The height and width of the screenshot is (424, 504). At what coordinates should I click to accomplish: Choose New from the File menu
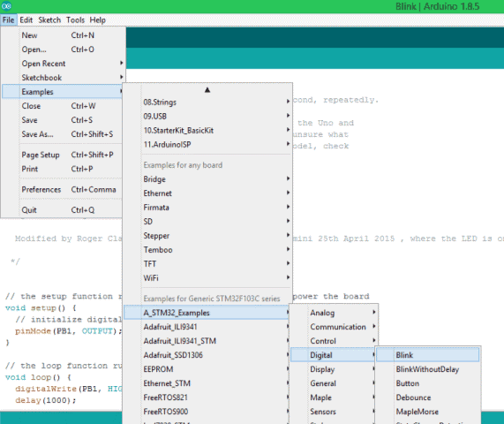[63, 35]
